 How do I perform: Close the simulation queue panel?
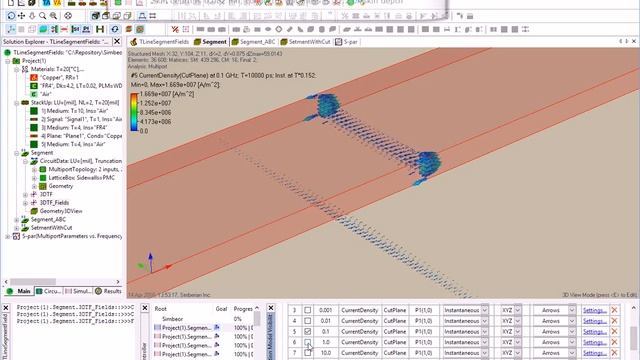click(145, 308)
